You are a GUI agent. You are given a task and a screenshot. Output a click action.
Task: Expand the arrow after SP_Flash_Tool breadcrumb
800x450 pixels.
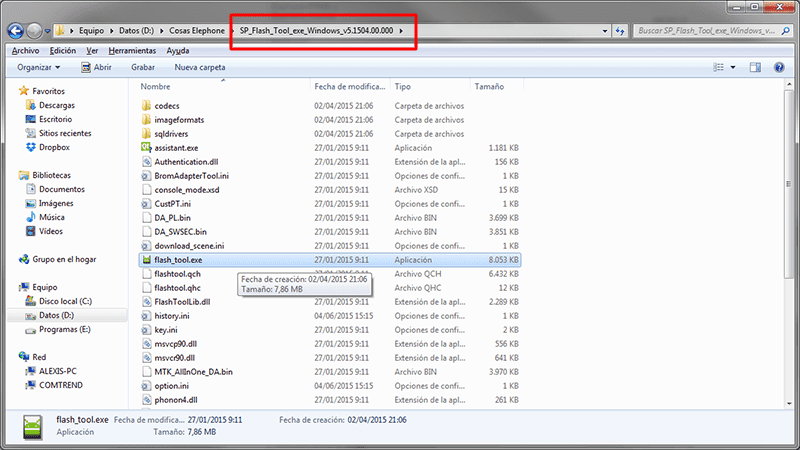[401, 31]
